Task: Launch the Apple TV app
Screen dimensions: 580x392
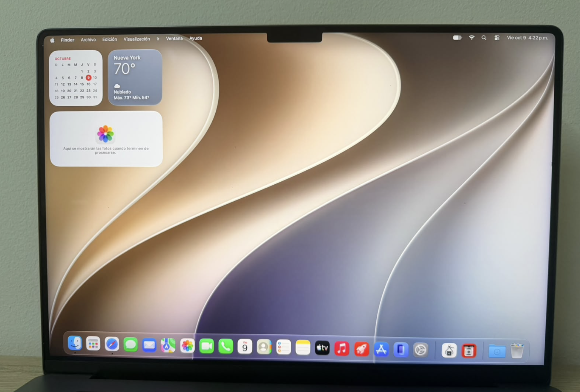Action: pos(322,348)
